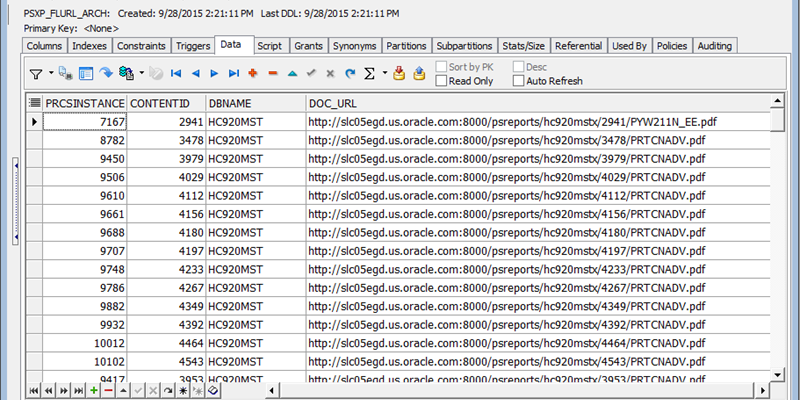800x400 pixels.
Task: Click the commit icon with red arrow
Action: point(399,73)
